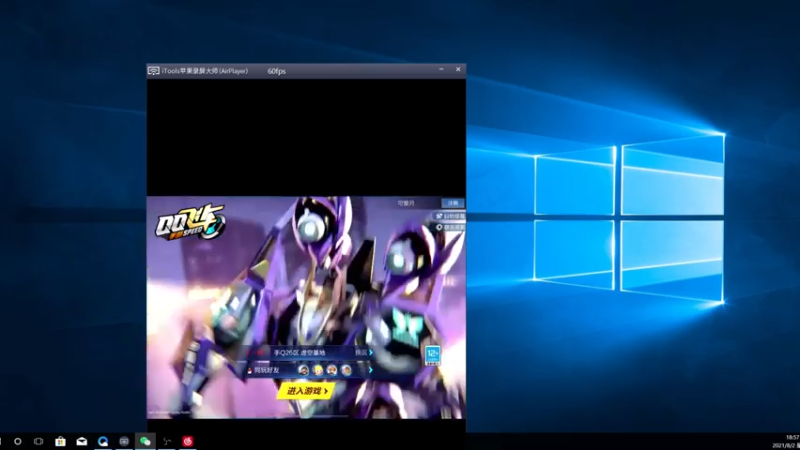
Task: Click the 同玩好友 label
Action: (x=267, y=370)
